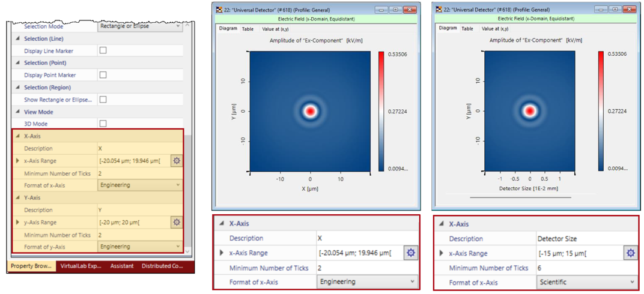This screenshot has width=644, height=294.
Task: Open the Assistant tab
Action: tap(121, 266)
